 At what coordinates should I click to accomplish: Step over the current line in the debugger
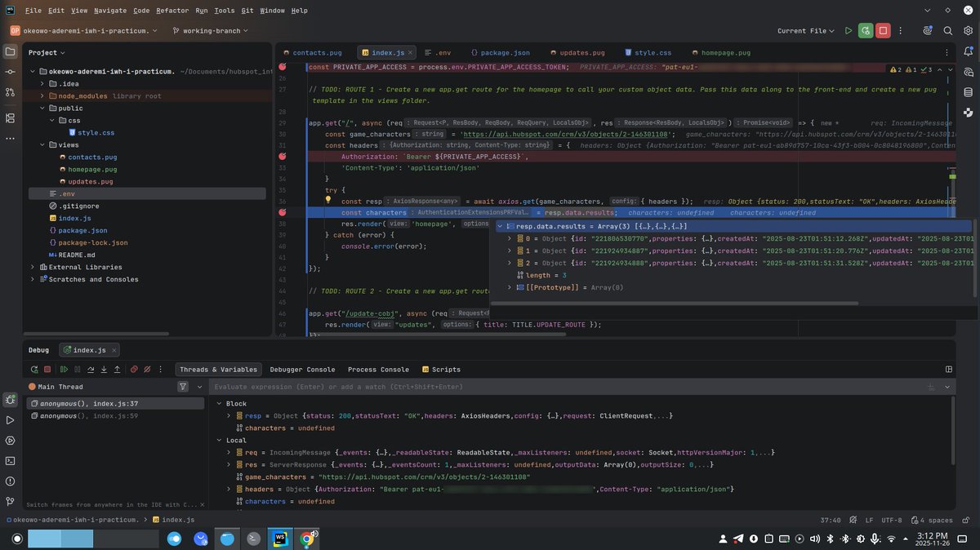click(x=91, y=369)
